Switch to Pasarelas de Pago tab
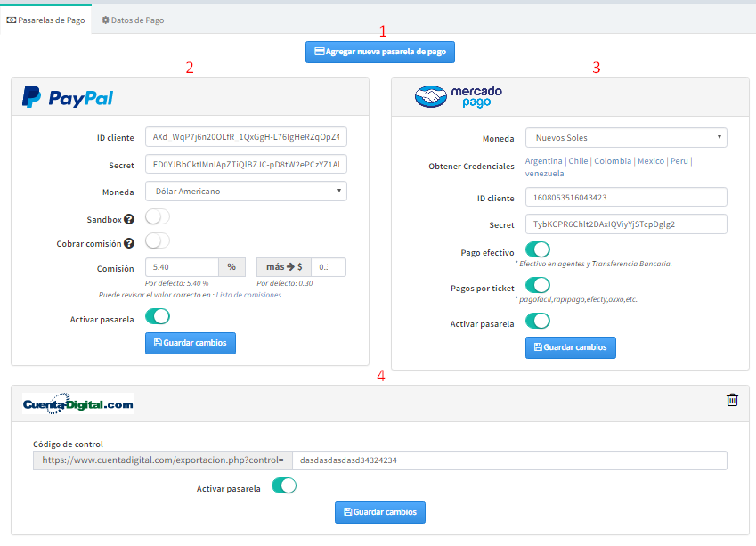Screen dimensions: 756x546 [x=45, y=20]
